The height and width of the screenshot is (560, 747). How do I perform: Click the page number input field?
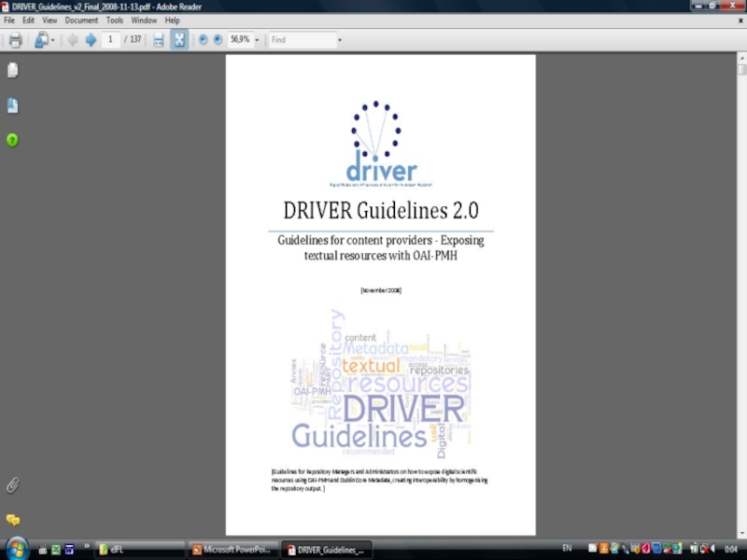tap(111, 40)
